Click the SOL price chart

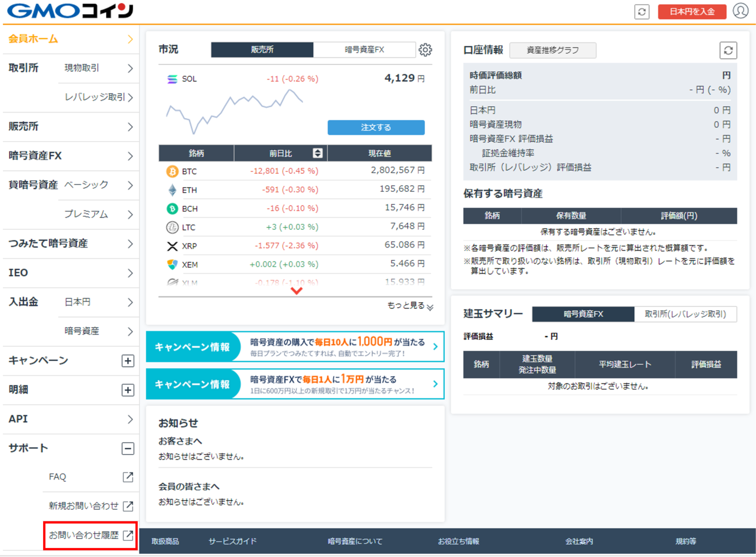235,111
